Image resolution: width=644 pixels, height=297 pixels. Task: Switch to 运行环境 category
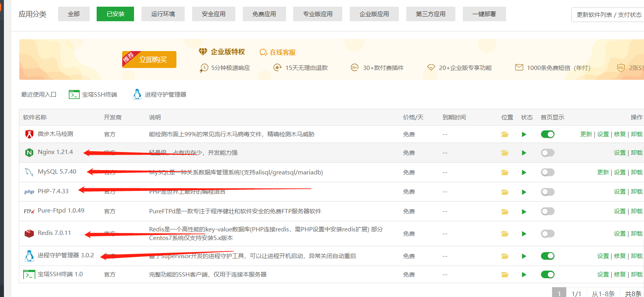(x=163, y=14)
